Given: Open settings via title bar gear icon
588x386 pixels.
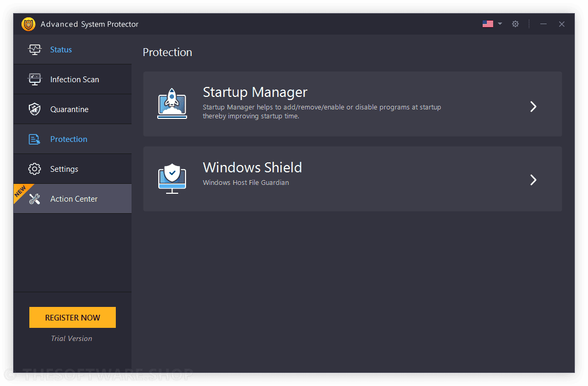Looking at the screenshot, I should [x=516, y=24].
